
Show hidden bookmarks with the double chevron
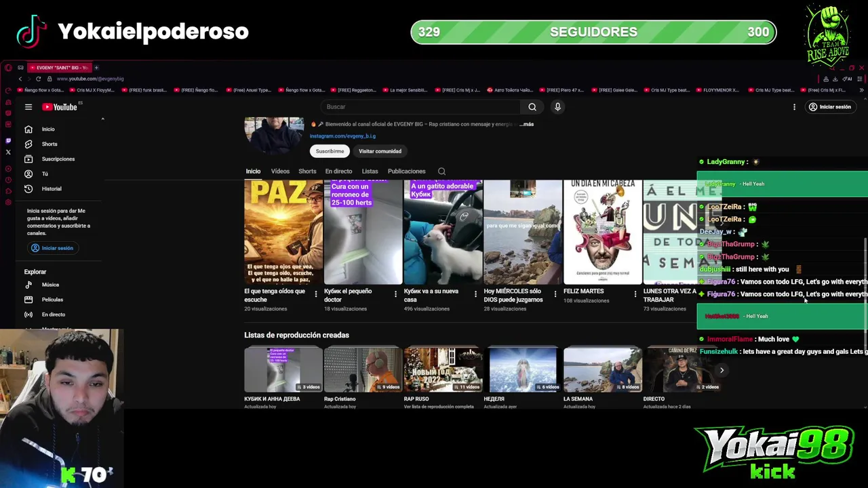[x=861, y=90]
